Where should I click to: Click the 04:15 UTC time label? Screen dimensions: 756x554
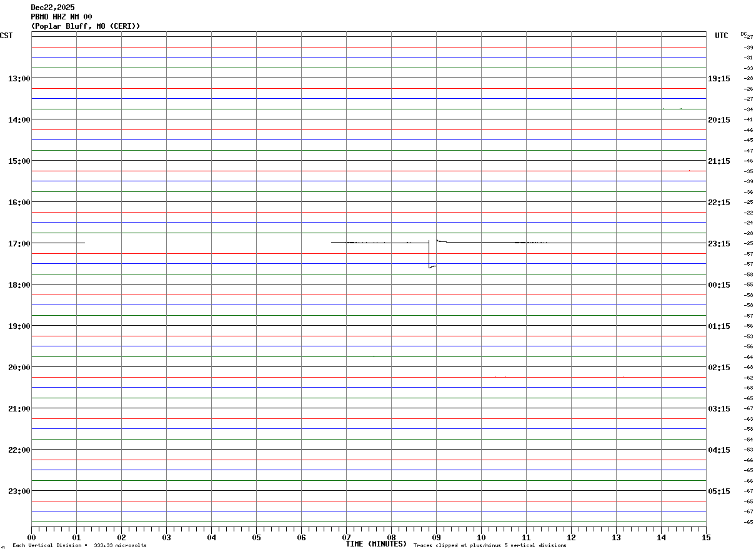(x=719, y=450)
